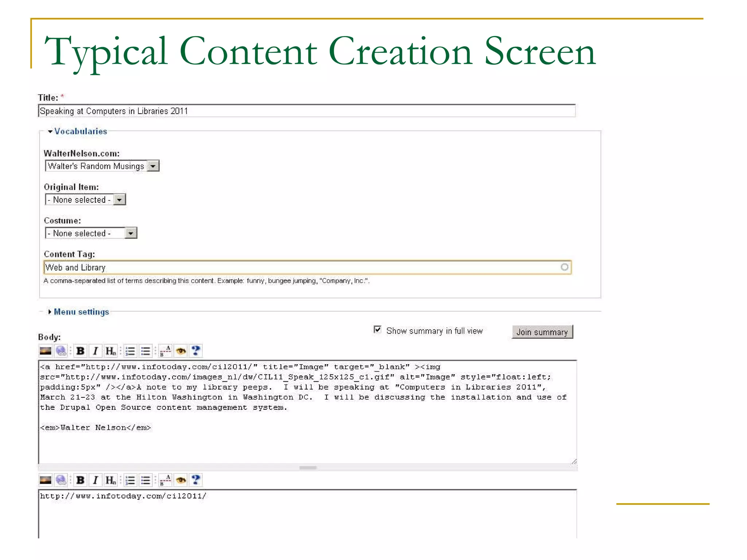The height and width of the screenshot is (560, 747).
Task: Teaser break icon in toolbar above HTML body
Action: click(165, 351)
